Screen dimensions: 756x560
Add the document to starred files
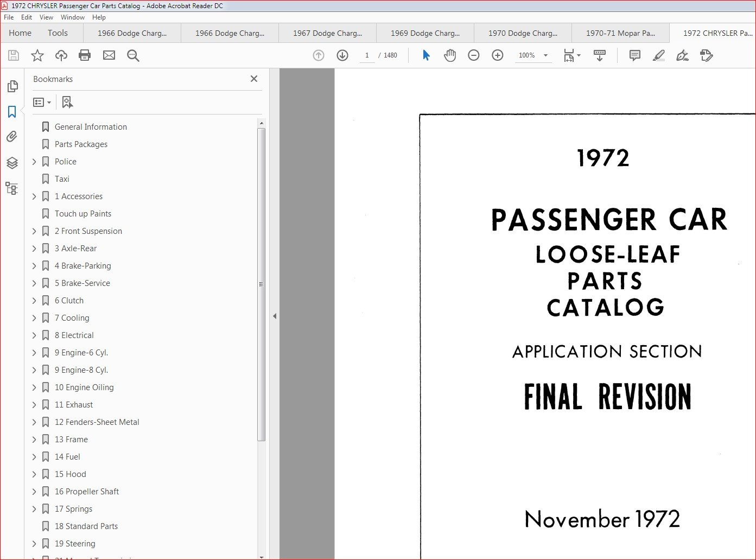[x=37, y=55]
